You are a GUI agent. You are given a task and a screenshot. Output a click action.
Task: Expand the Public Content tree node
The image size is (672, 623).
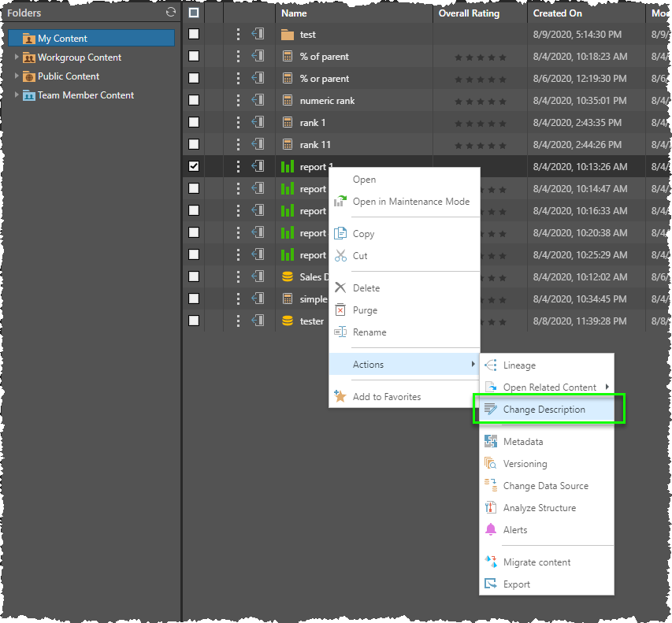tap(17, 76)
